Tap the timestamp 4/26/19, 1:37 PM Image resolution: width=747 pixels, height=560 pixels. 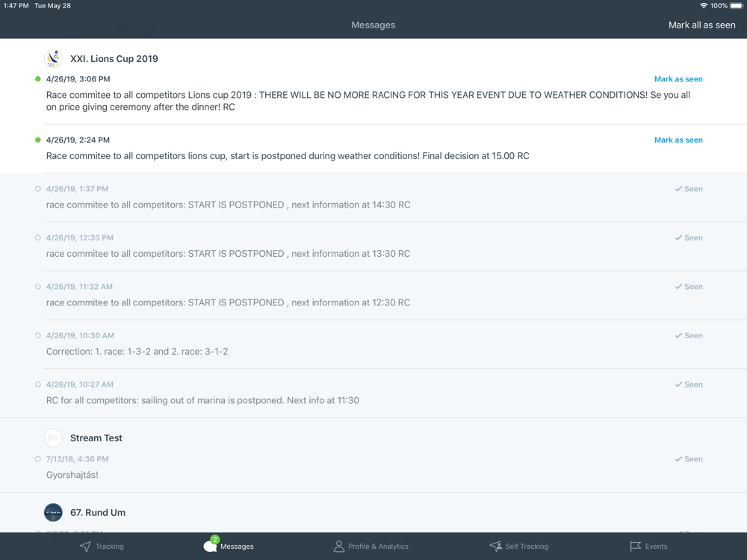(x=77, y=189)
